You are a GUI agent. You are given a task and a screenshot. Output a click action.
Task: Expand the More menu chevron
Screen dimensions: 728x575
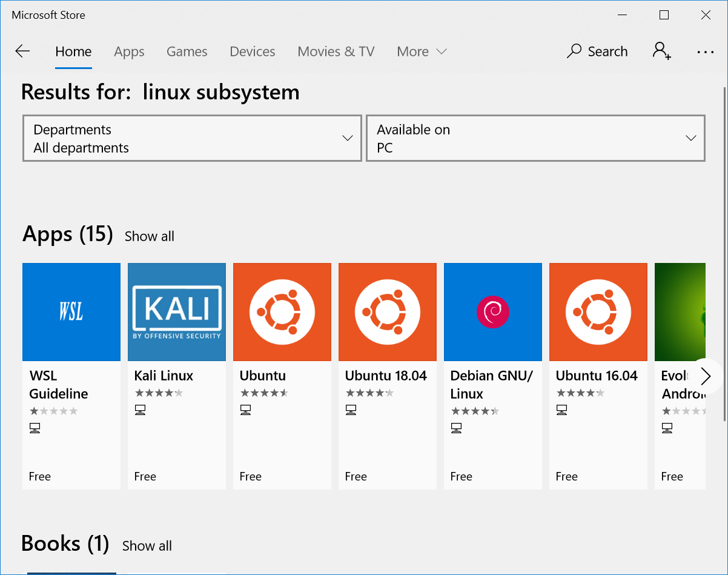[442, 52]
